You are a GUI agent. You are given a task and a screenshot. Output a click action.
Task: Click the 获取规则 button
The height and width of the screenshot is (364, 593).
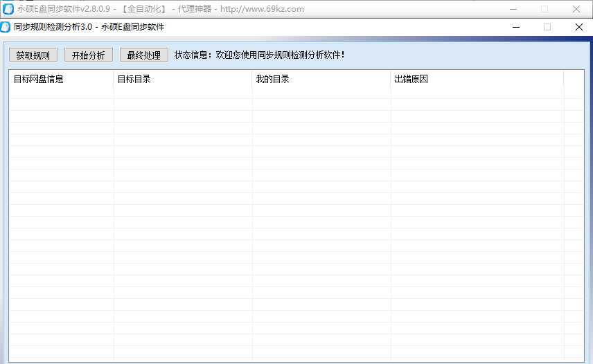33,55
